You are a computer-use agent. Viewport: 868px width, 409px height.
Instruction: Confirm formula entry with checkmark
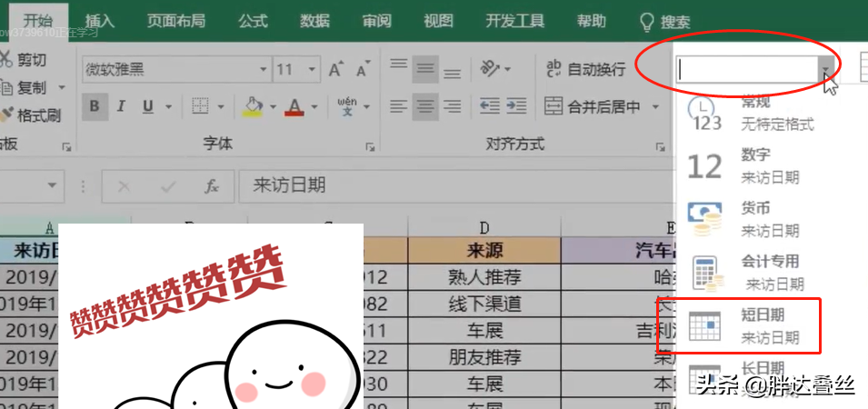click(x=168, y=186)
